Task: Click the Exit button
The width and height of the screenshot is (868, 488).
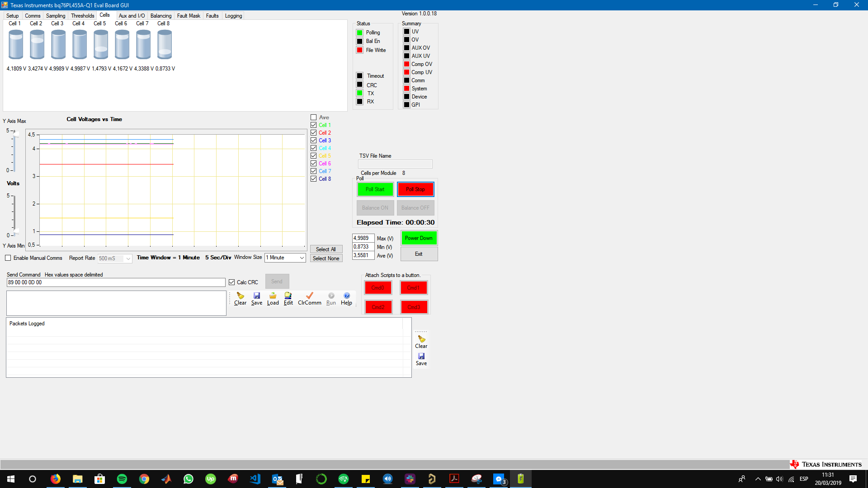Action: click(x=419, y=254)
